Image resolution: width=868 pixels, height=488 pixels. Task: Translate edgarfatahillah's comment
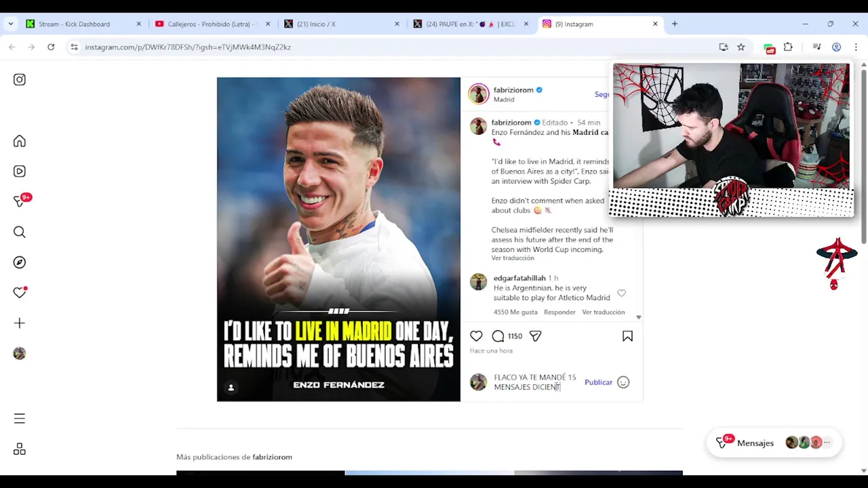click(603, 312)
